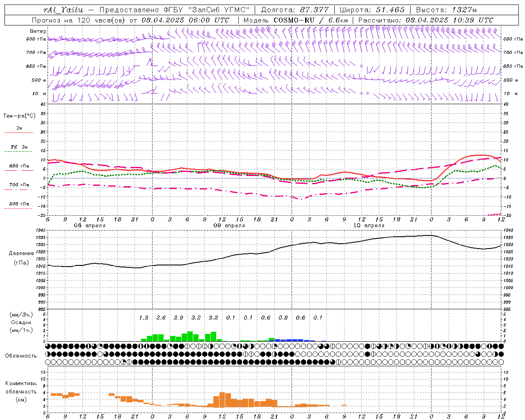The width and height of the screenshot is (525, 420).
Task: Select the Облачность row label
Action: click(x=21, y=356)
